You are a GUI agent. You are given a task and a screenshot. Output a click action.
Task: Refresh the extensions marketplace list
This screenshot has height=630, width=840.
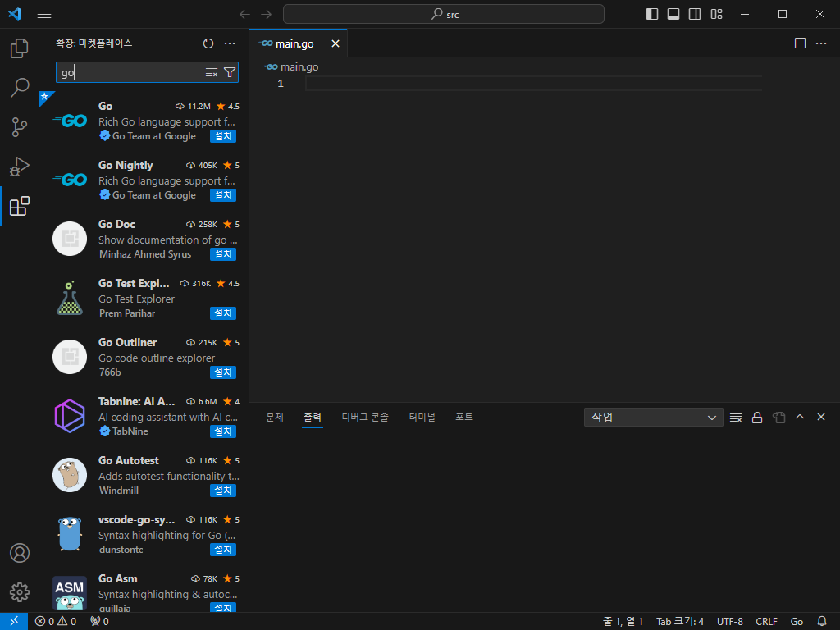208,43
